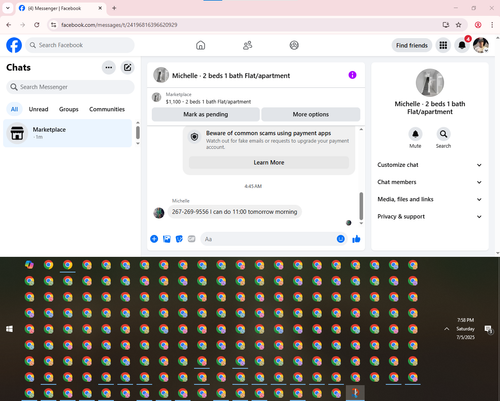The image size is (500, 401).
Task: Open the Windows Start button
Action: click(9, 329)
